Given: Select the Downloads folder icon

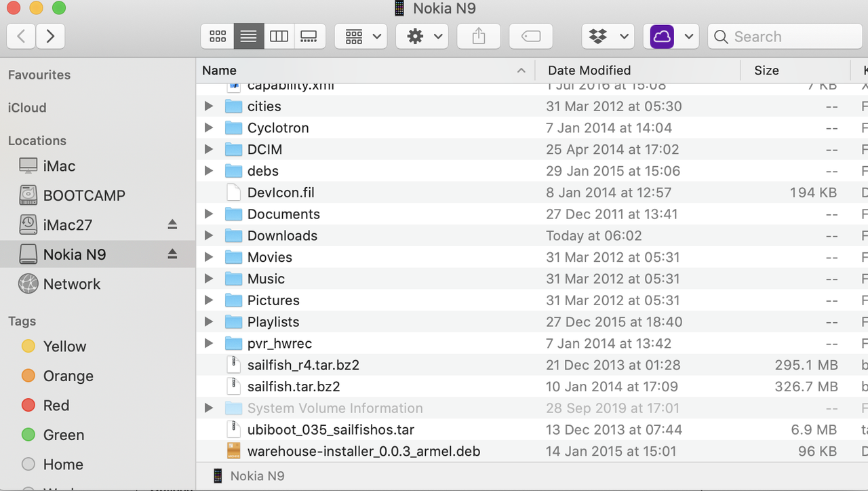Looking at the screenshot, I should point(233,236).
